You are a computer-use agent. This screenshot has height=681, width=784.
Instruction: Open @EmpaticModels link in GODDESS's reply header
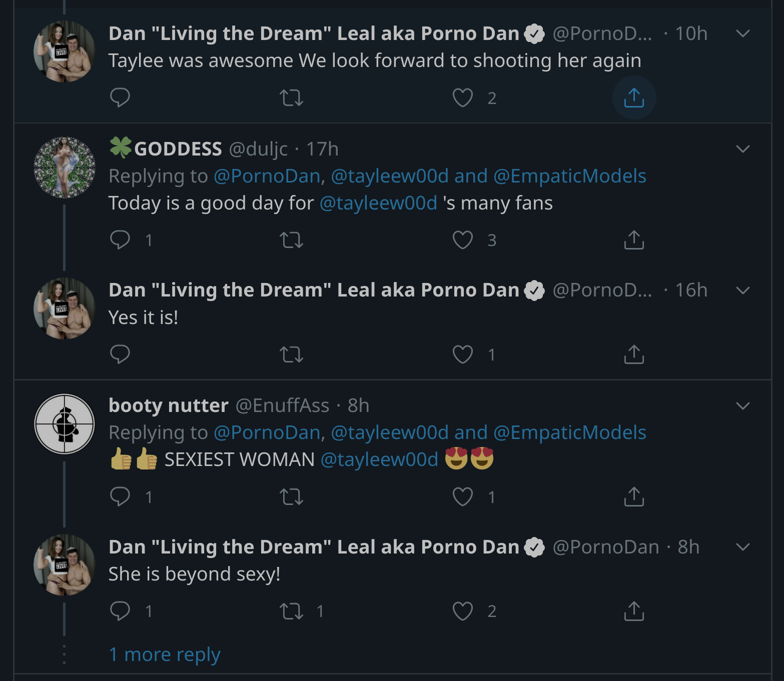click(x=569, y=176)
